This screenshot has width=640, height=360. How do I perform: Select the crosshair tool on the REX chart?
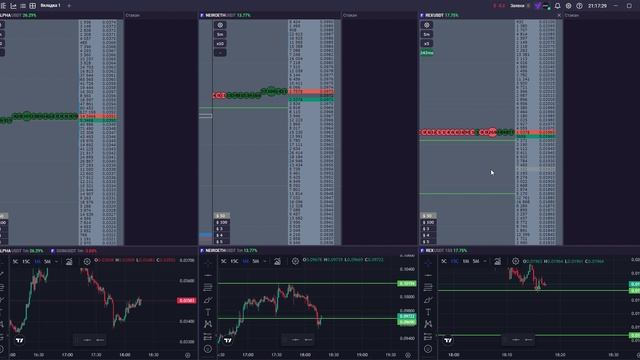coord(428,263)
